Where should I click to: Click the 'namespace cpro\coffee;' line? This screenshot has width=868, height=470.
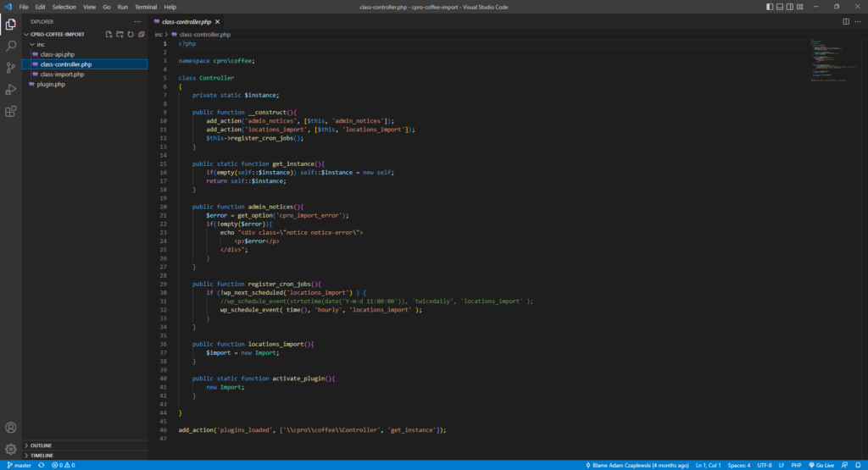point(216,61)
